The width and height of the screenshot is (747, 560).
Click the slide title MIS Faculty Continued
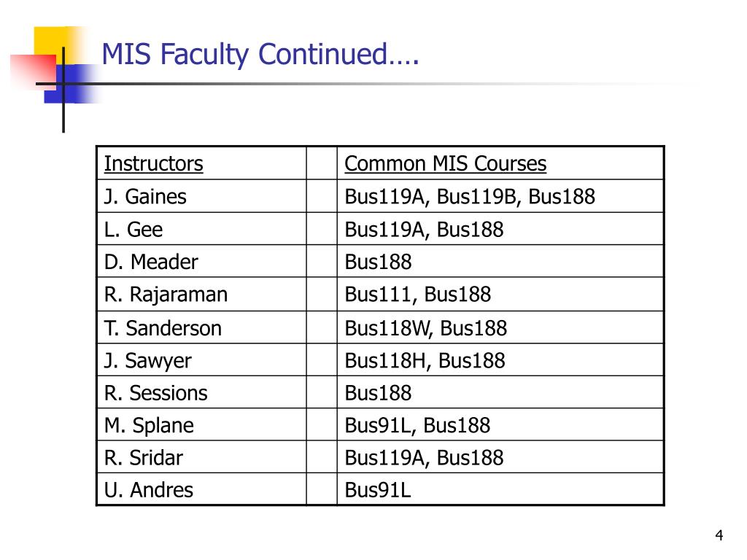pos(260,54)
